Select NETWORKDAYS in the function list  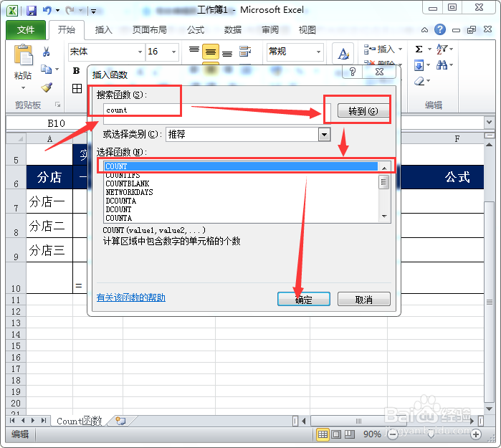tap(129, 192)
